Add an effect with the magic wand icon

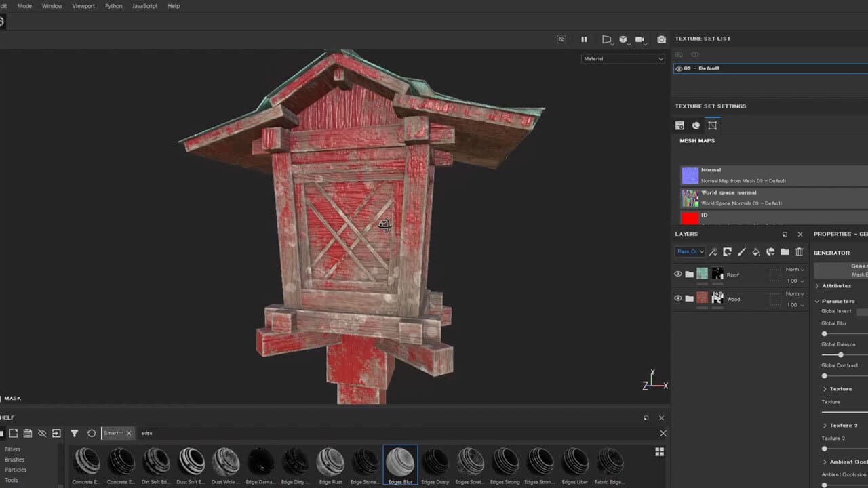713,251
